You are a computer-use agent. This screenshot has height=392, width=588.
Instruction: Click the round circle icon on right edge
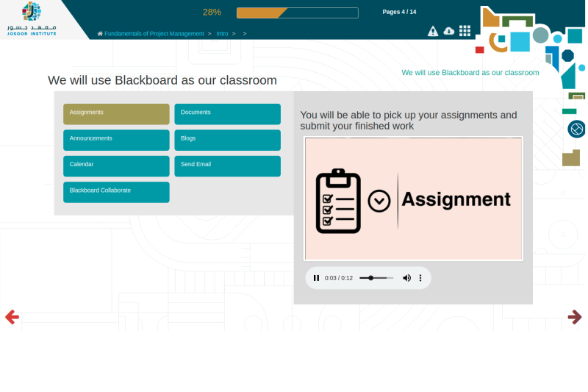click(577, 129)
